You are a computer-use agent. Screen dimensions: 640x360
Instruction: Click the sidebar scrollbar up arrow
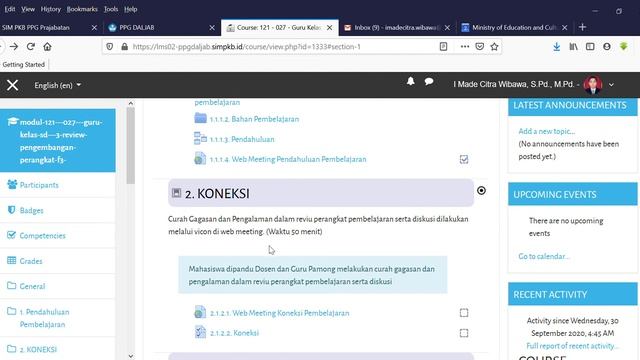(x=130, y=103)
